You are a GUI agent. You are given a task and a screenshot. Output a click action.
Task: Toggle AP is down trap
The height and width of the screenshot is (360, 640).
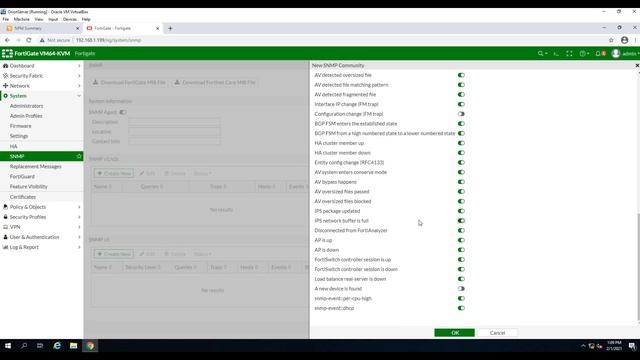click(x=461, y=250)
